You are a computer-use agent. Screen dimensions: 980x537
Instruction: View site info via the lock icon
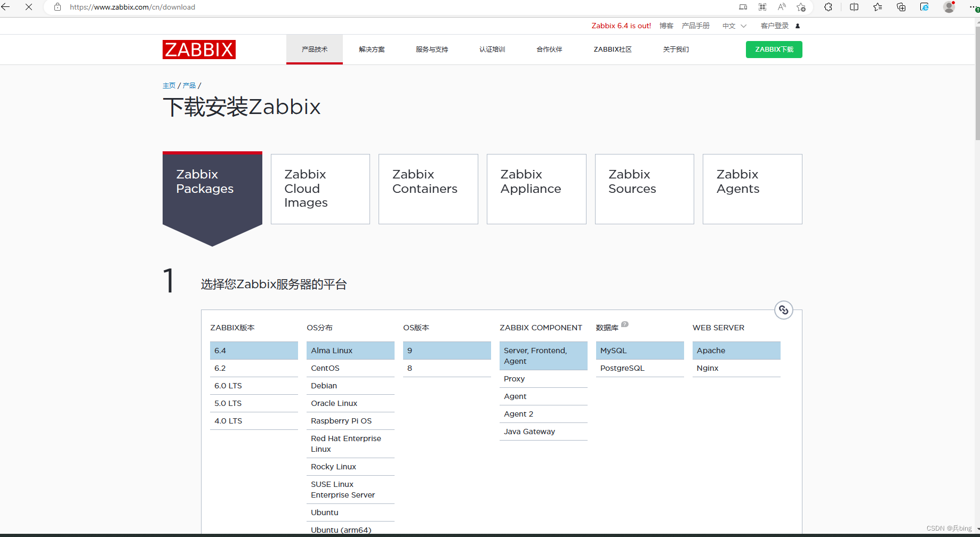click(x=58, y=7)
